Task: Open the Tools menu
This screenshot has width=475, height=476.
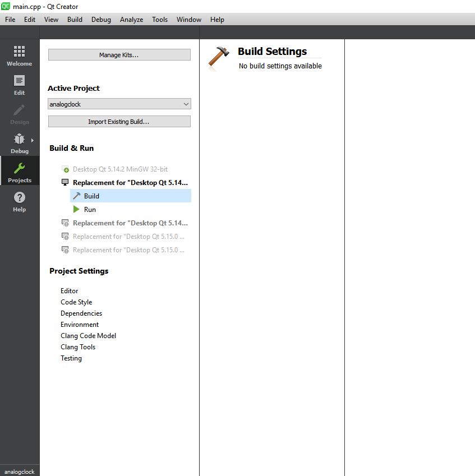Action: point(160,20)
